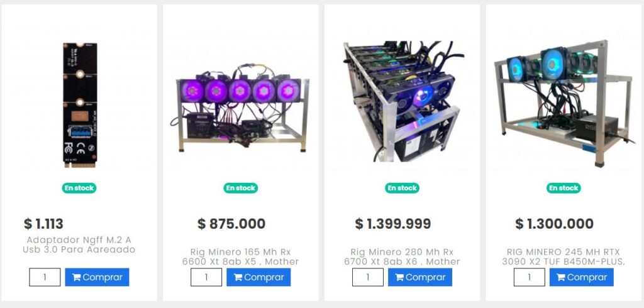Buy the $ 1.399.999 mining rig
The width and height of the screenshot is (644, 308).
419,277
